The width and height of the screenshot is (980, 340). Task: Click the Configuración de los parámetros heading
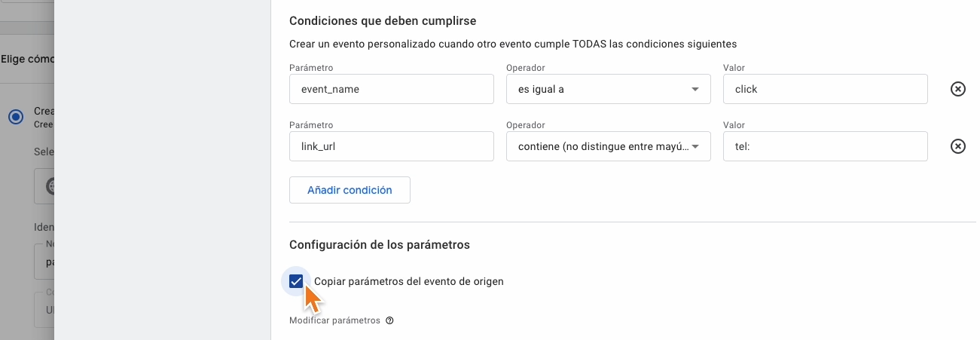point(380,245)
